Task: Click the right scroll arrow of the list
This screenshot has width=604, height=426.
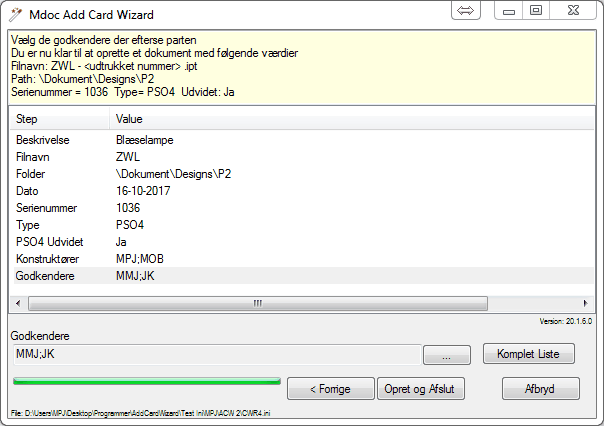Action: pos(585,304)
